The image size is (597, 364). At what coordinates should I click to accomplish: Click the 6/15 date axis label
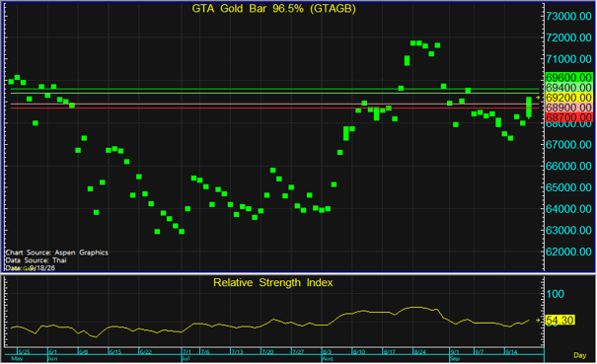[x=115, y=352]
